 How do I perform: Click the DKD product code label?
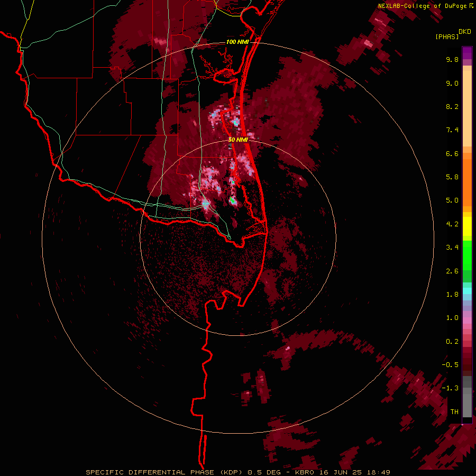click(x=465, y=32)
